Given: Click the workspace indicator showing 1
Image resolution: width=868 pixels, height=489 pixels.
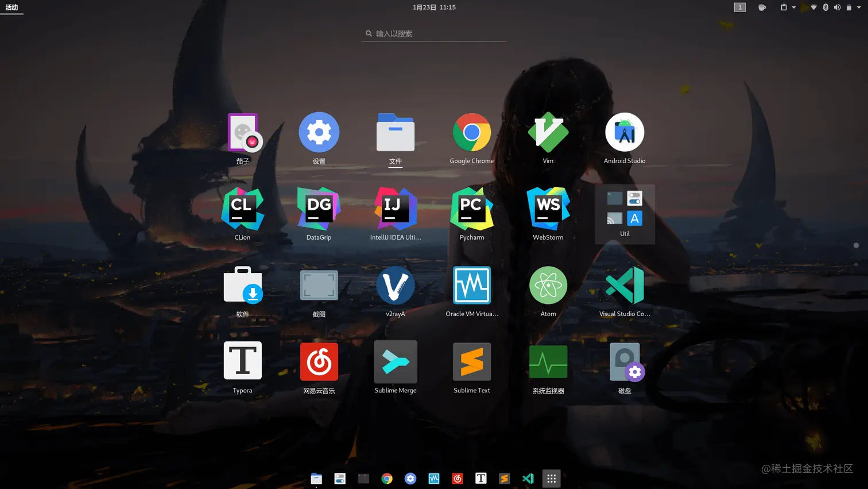Looking at the screenshot, I should click(740, 7).
